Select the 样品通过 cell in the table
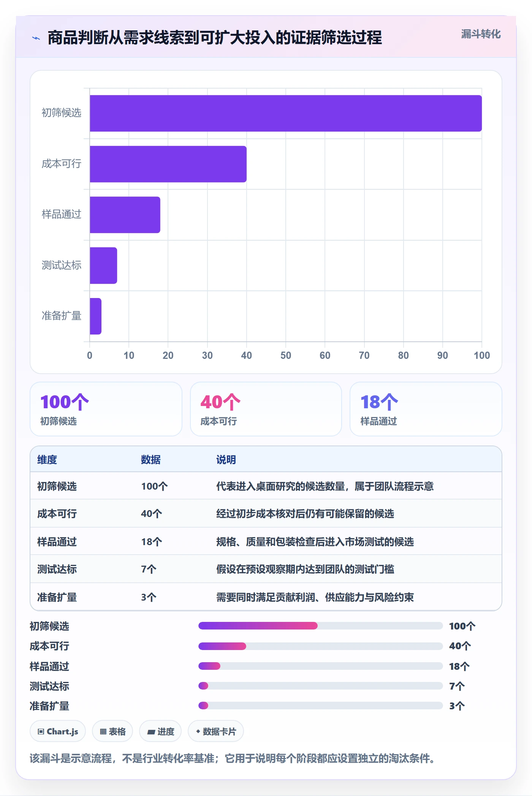Viewport: 532px width, 796px height. (x=57, y=542)
